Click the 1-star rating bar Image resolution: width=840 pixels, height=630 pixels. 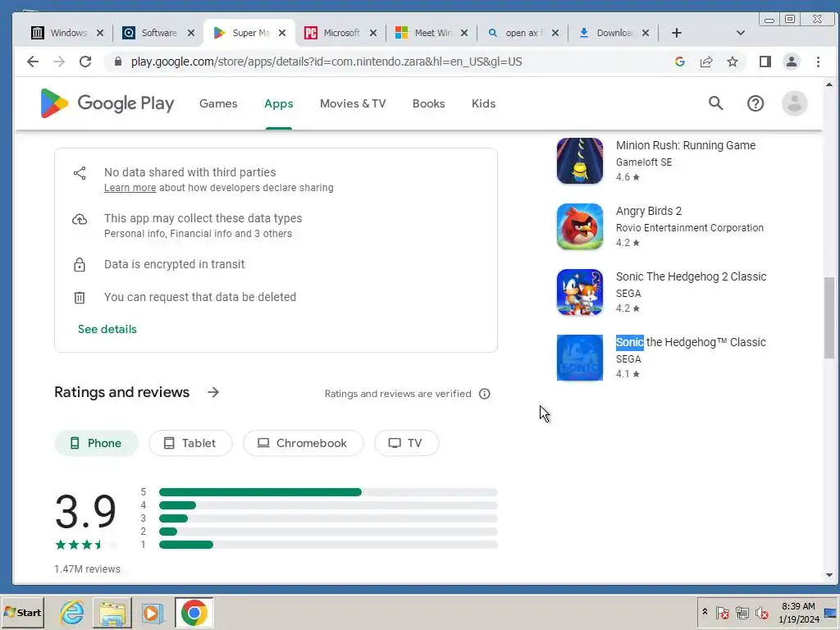coord(328,545)
